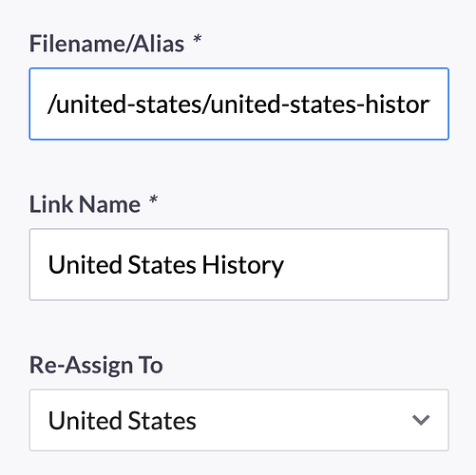Image resolution: width=476 pixels, height=475 pixels.
Task: Place cursor on 'United States History' text
Action: pyautogui.click(x=166, y=265)
